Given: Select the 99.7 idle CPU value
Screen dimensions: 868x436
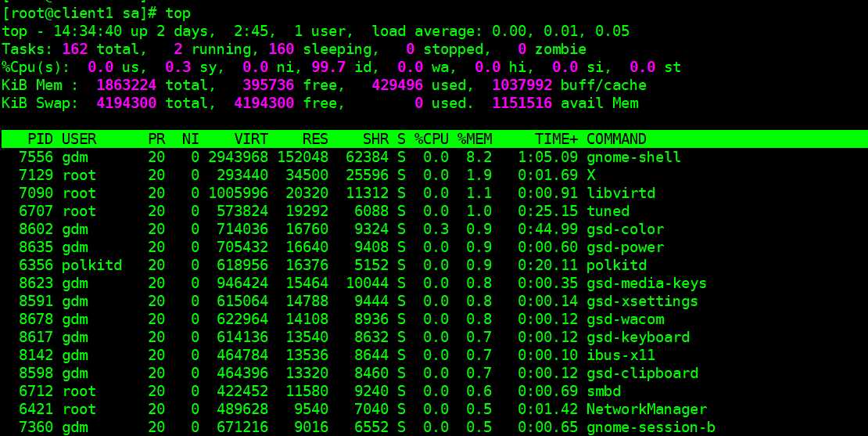Looking at the screenshot, I should click(328, 67).
